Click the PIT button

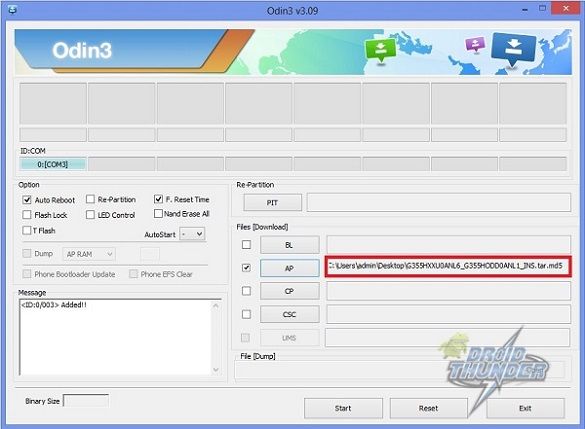tap(272, 203)
